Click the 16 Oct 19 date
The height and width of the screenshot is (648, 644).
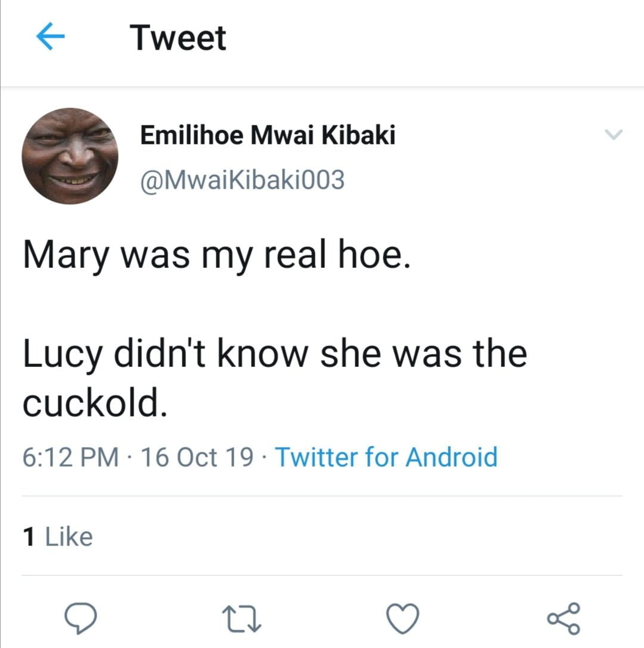(x=197, y=458)
